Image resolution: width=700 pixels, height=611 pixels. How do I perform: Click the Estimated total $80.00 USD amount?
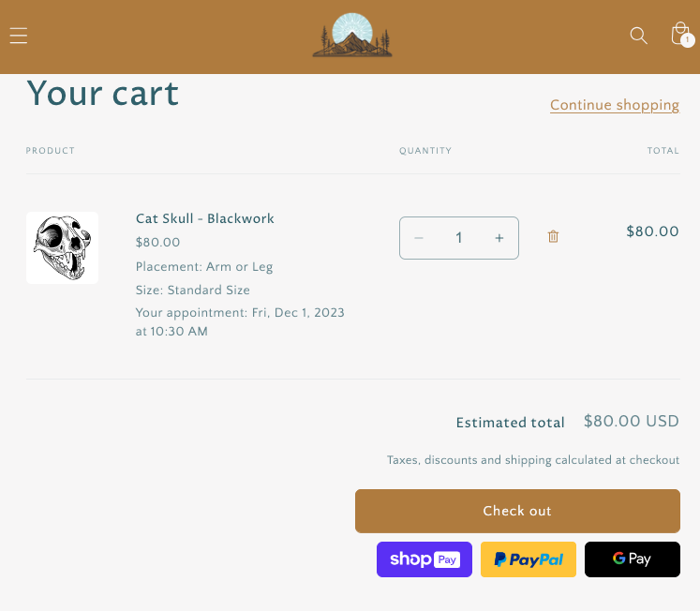[631, 422]
